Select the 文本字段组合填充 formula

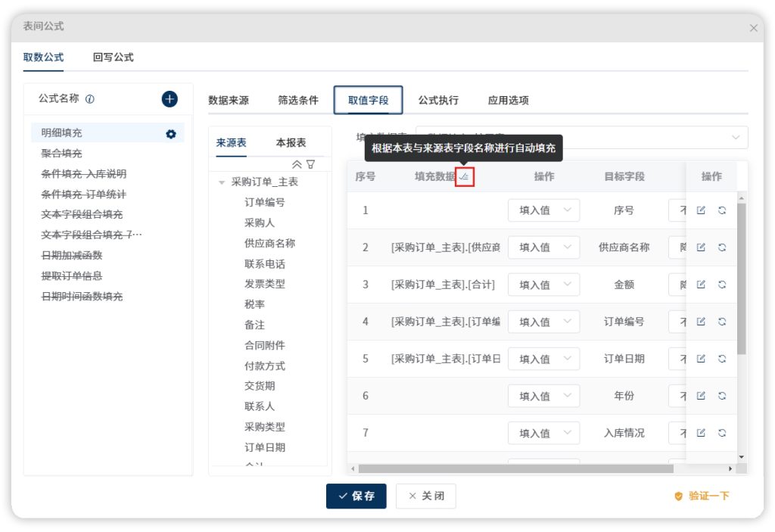[x=82, y=215]
